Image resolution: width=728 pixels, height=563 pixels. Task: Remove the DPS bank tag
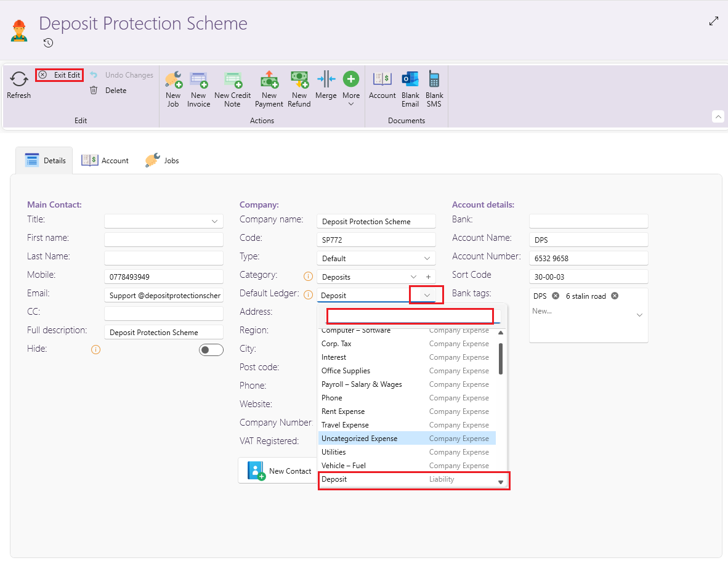coord(556,296)
